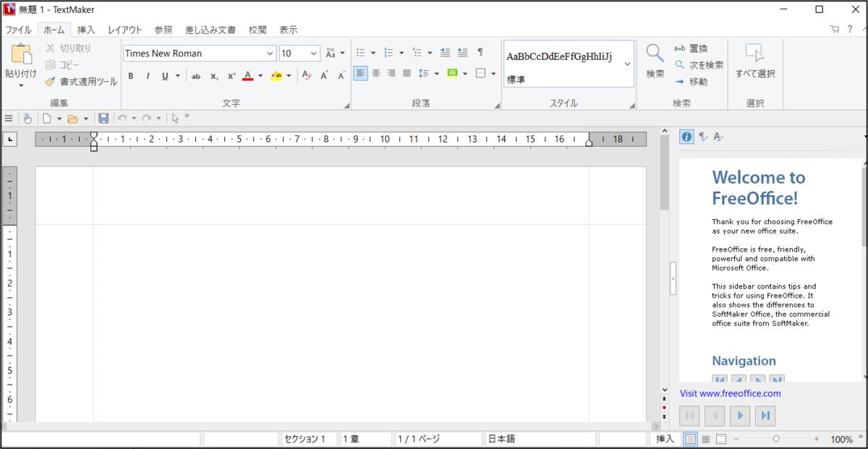Screen dimensions: 868x449
Task: Click the superscript icon
Action: pyautogui.click(x=230, y=75)
